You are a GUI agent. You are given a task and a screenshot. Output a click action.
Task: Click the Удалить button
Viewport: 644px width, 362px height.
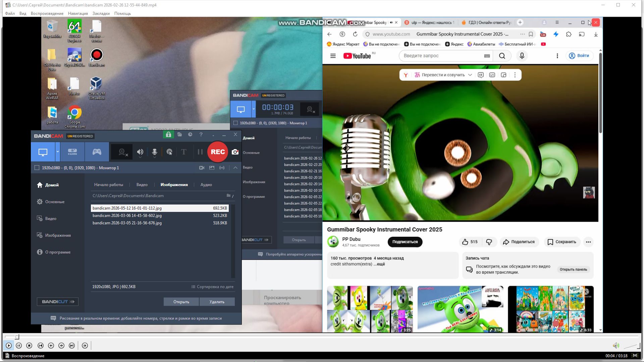(x=217, y=302)
